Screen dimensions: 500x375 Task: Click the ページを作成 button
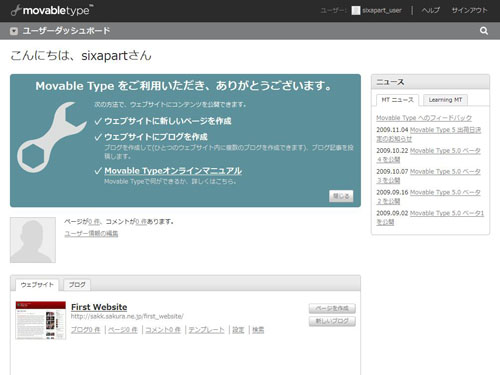pyautogui.click(x=332, y=308)
